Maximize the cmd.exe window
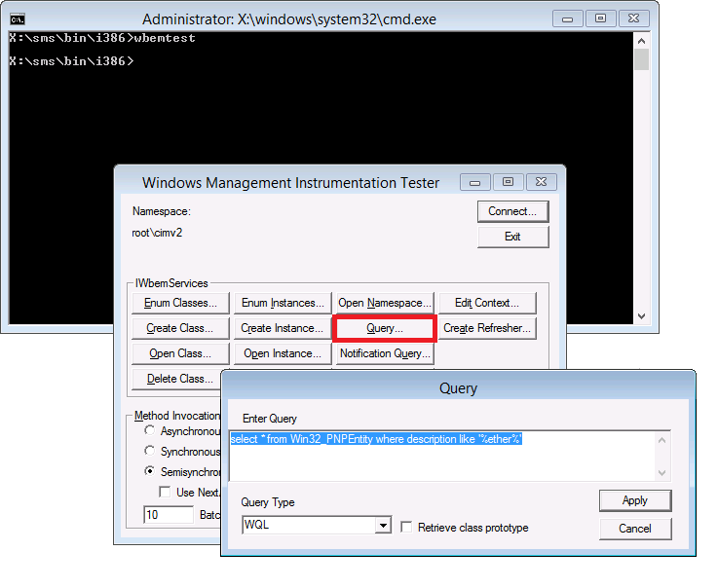718x588 pixels. click(600, 18)
